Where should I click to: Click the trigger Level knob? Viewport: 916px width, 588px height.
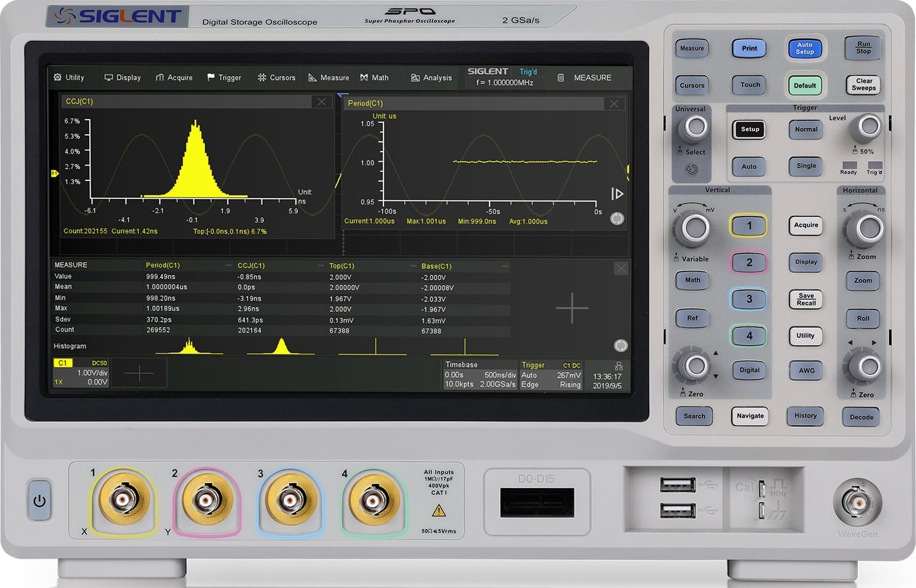point(868,127)
